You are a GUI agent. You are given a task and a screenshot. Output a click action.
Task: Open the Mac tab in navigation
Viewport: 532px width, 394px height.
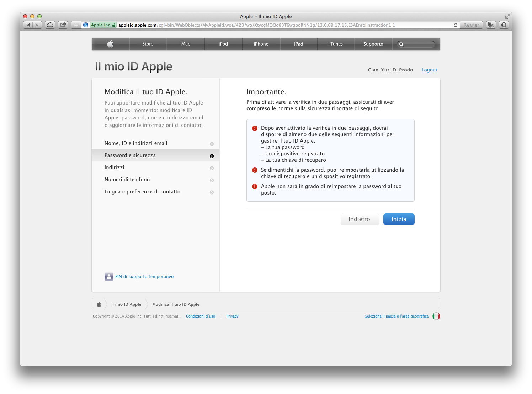186,44
